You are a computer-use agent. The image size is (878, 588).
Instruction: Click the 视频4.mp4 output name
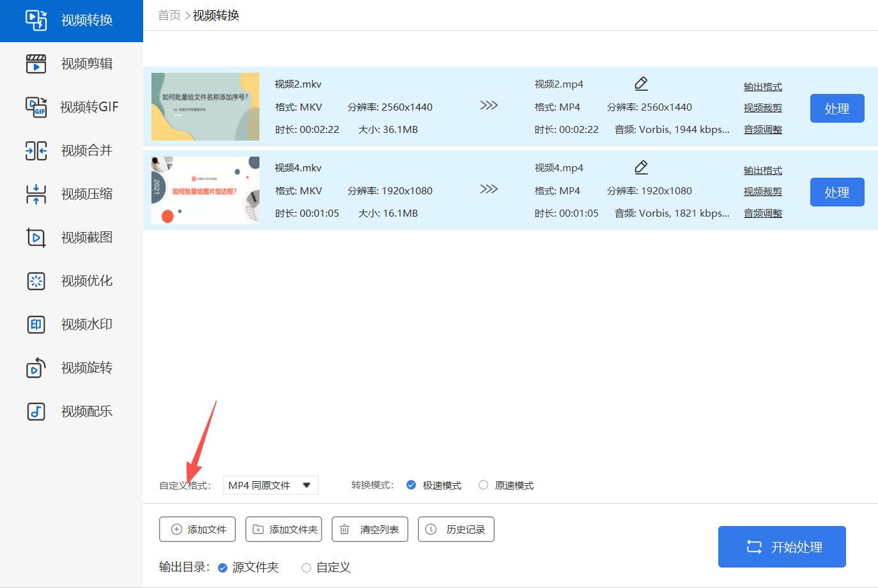pos(559,168)
